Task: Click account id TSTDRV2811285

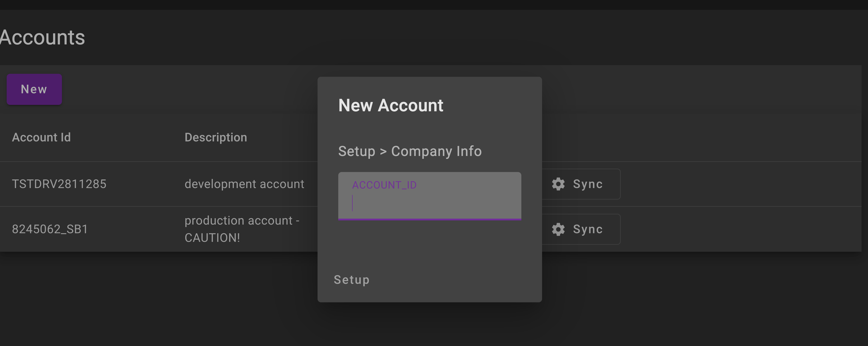Action: (59, 184)
